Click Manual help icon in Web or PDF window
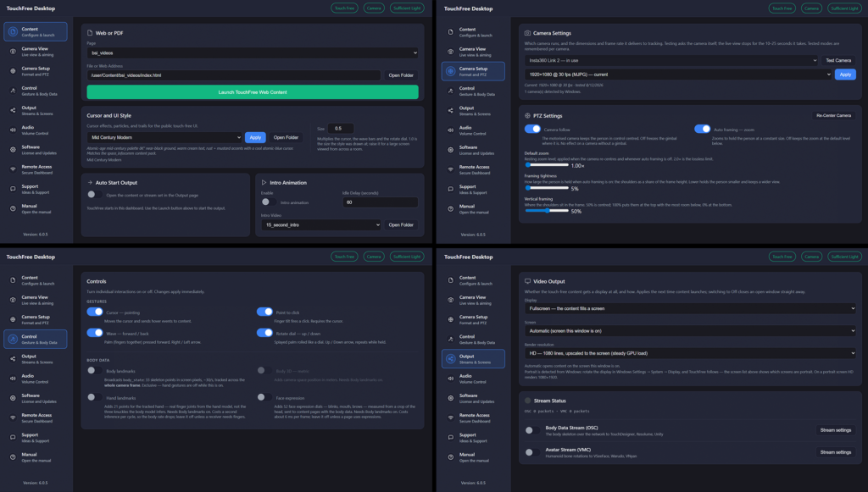 [13, 208]
